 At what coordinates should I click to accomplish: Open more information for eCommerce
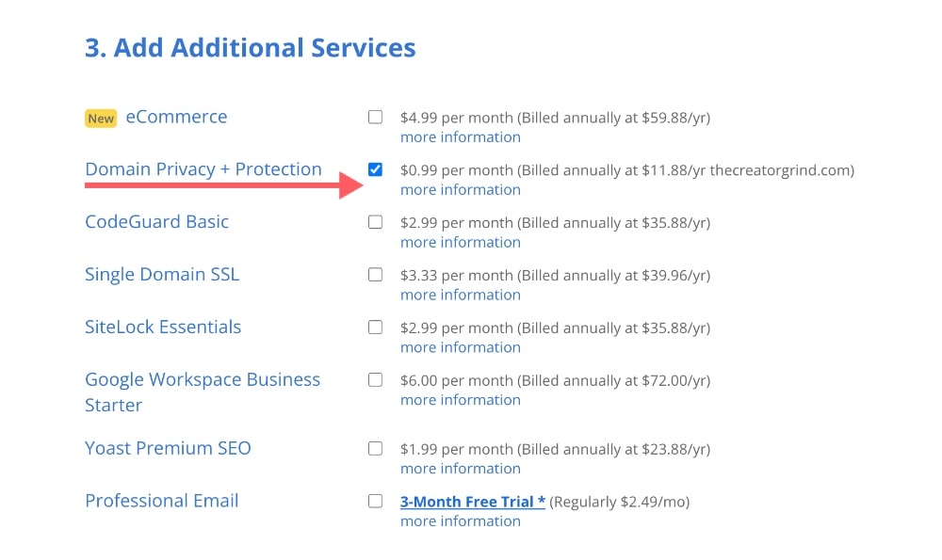point(460,136)
